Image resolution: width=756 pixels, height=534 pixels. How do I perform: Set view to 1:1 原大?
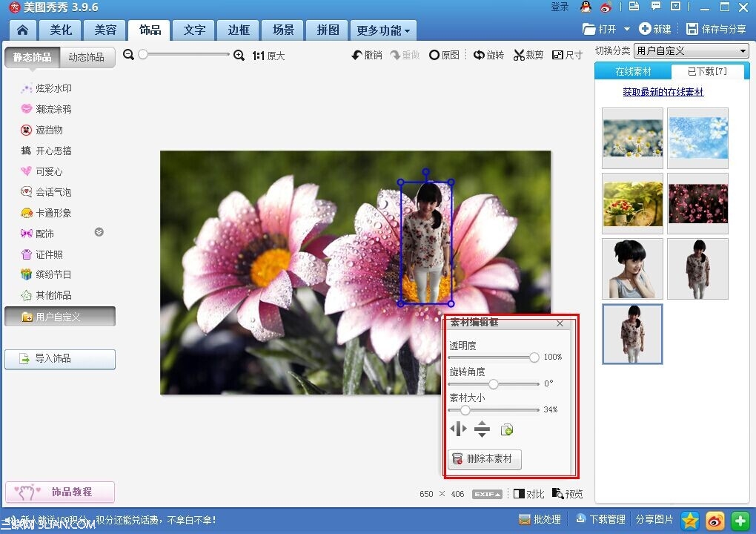(x=268, y=56)
